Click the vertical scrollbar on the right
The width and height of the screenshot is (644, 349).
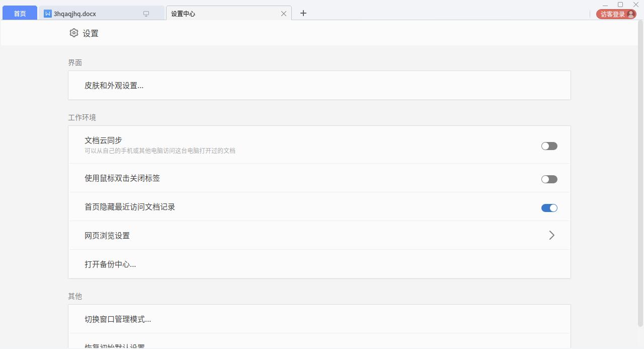[x=640, y=174]
